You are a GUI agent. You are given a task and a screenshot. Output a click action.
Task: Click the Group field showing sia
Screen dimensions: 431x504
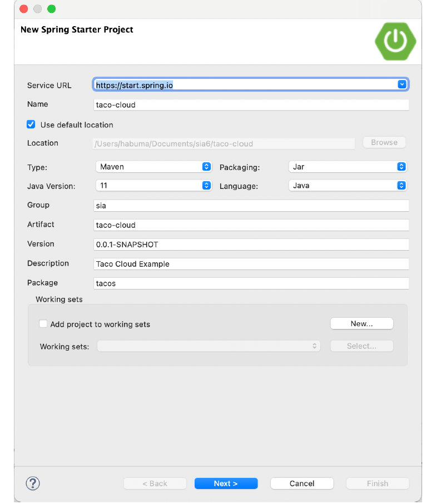point(250,205)
